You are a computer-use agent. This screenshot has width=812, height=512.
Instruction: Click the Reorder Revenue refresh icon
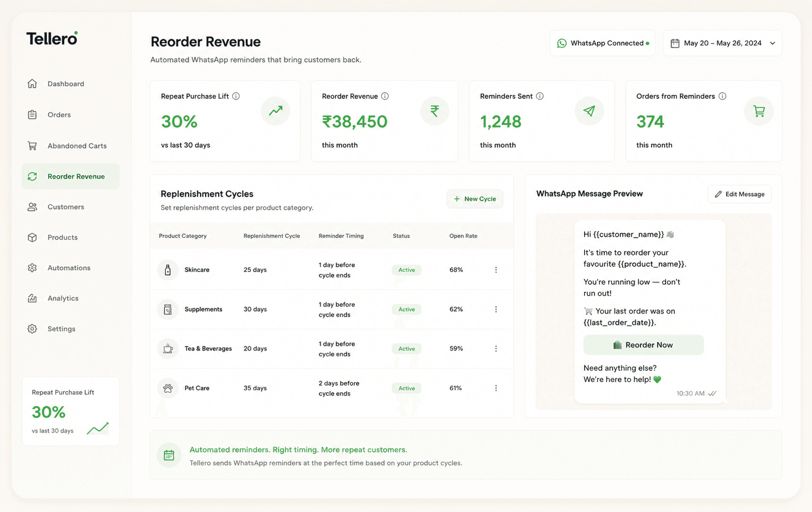coord(32,176)
